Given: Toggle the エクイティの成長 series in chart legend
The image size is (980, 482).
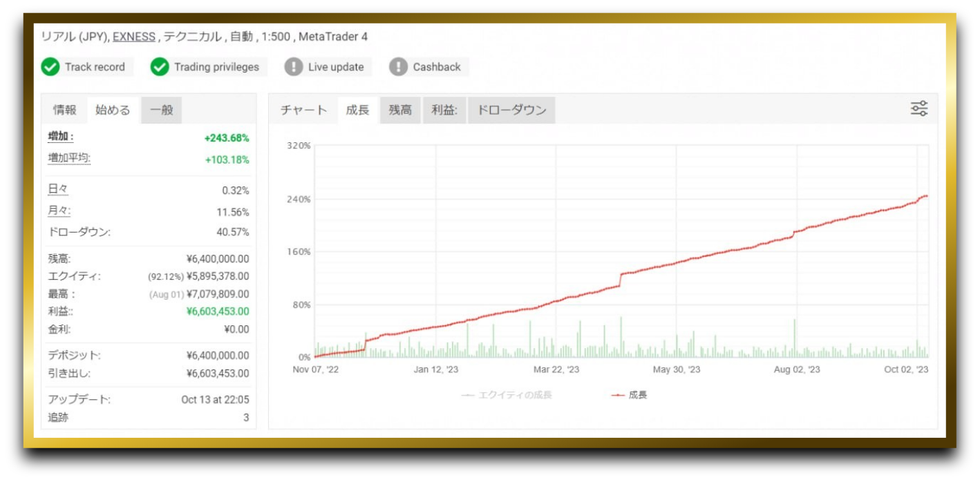Looking at the screenshot, I should click(x=507, y=395).
